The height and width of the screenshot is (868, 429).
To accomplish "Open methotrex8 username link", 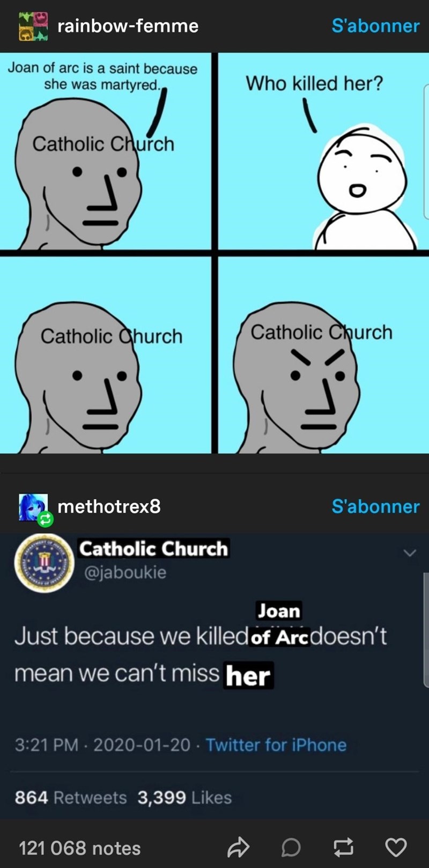I will click(x=109, y=506).
